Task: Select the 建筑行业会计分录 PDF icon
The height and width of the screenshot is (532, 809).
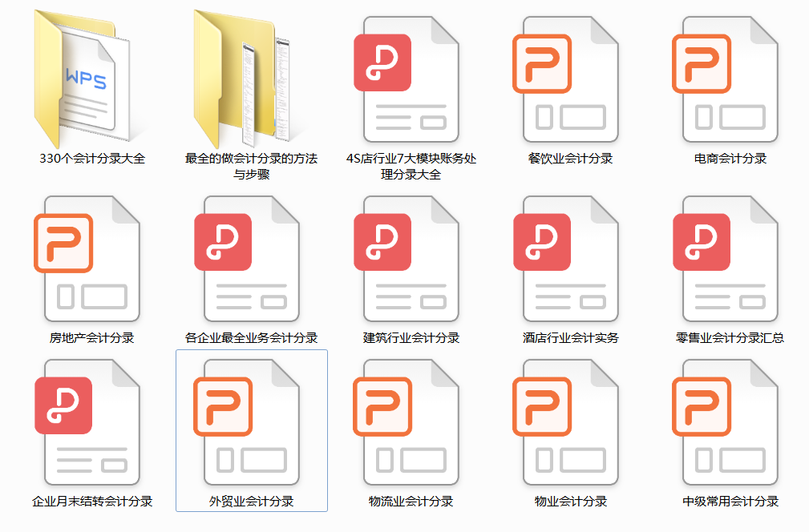Action: pyautogui.click(x=407, y=259)
